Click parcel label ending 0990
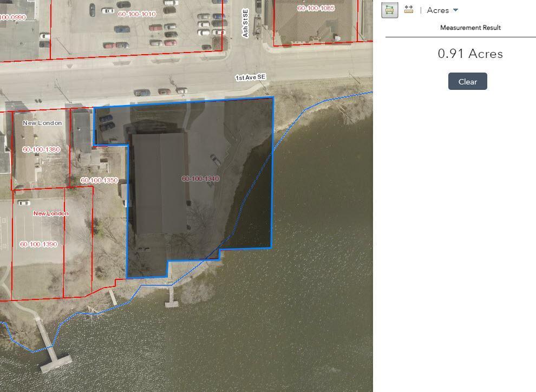This screenshot has width=536, height=392. pos(12,17)
